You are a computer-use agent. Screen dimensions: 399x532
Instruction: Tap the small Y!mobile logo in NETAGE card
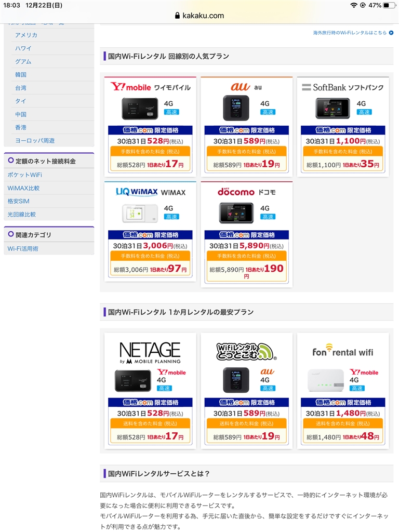point(171,372)
